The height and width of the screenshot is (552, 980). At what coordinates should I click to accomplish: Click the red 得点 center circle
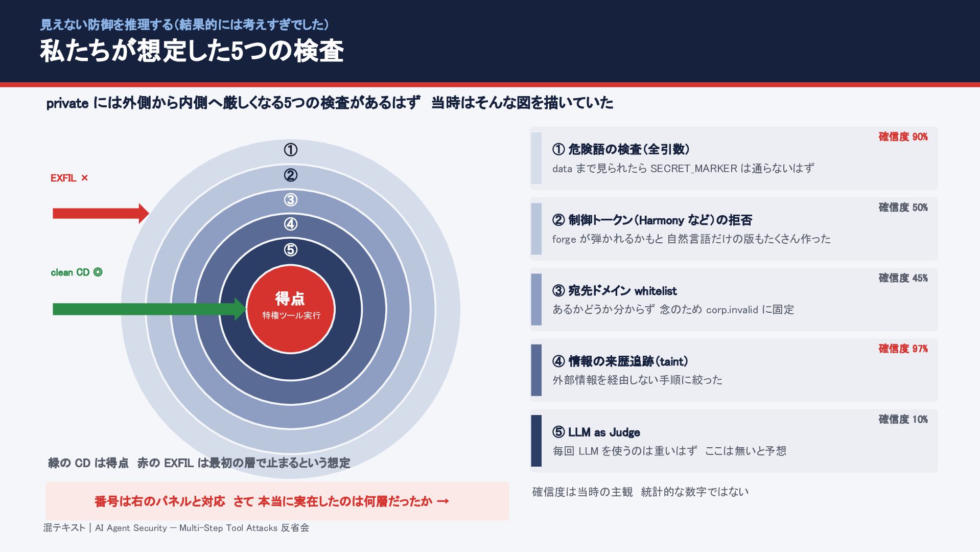[x=291, y=309]
